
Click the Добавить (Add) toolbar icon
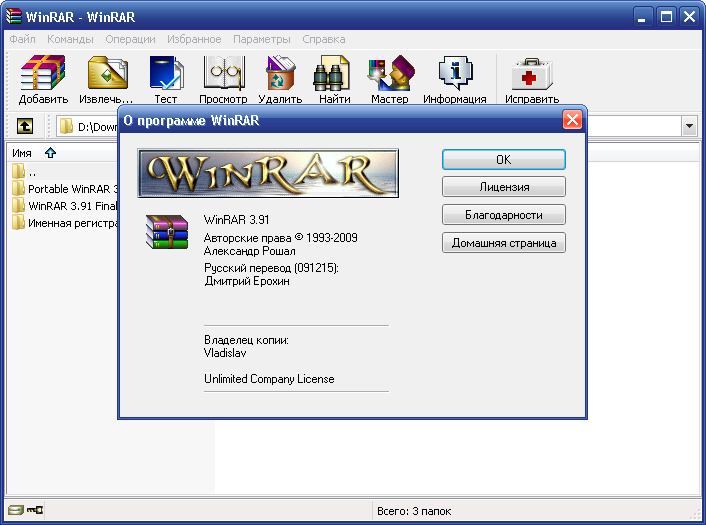coord(43,79)
